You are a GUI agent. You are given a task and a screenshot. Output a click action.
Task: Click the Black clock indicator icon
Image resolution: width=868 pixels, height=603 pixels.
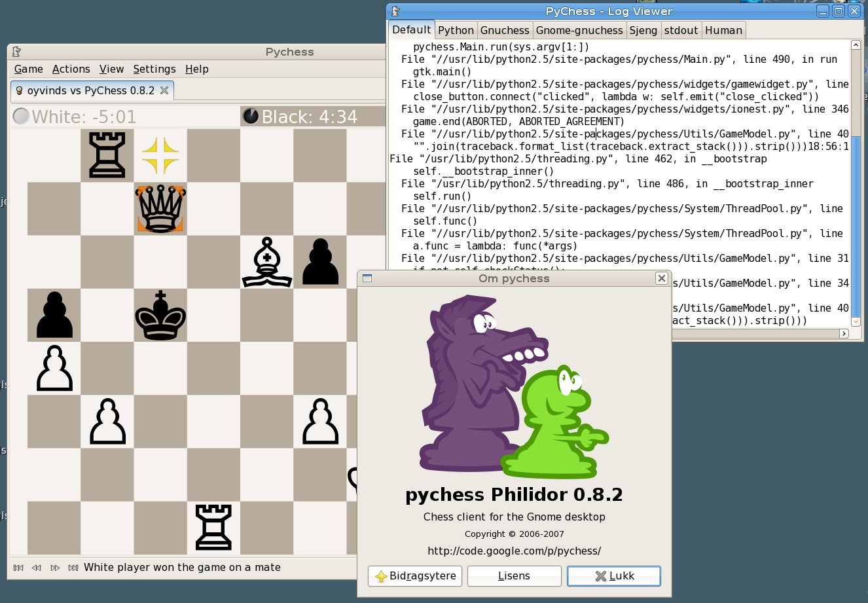coord(251,116)
